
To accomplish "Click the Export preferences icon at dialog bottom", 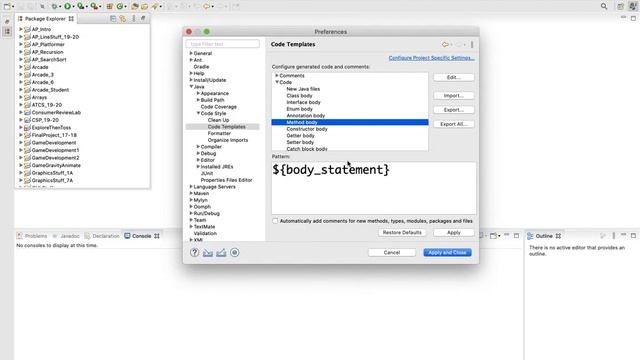I will coord(221,253).
